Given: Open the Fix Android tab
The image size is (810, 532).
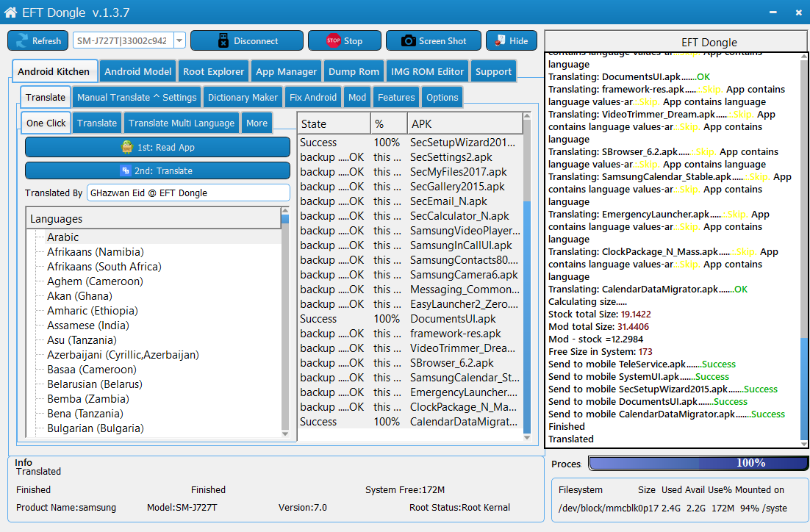Looking at the screenshot, I should pyautogui.click(x=313, y=97).
